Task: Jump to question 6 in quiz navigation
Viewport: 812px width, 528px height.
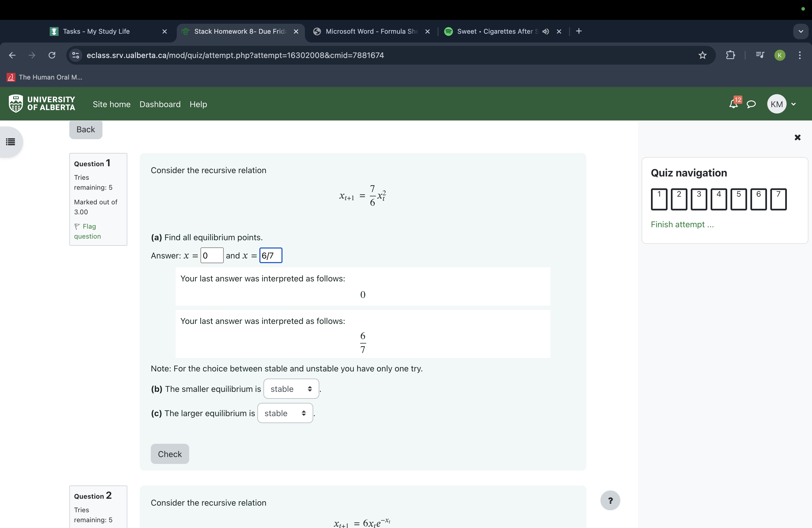Action: click(758, 199)
